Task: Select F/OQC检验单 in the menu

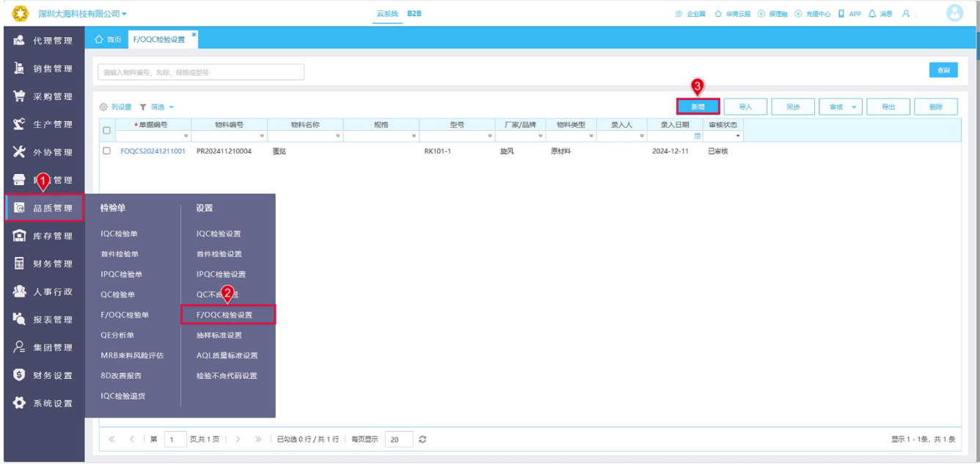Action: pos(125,315)
